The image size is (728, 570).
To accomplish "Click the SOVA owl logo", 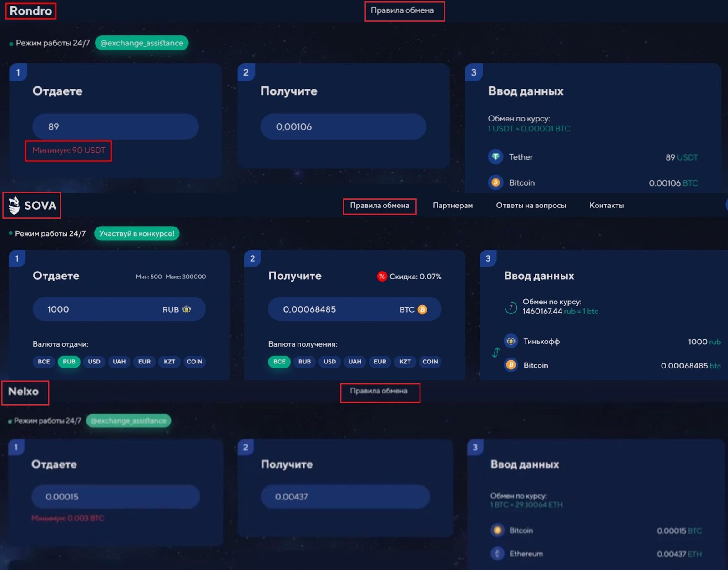I will (x=15, y=205).
